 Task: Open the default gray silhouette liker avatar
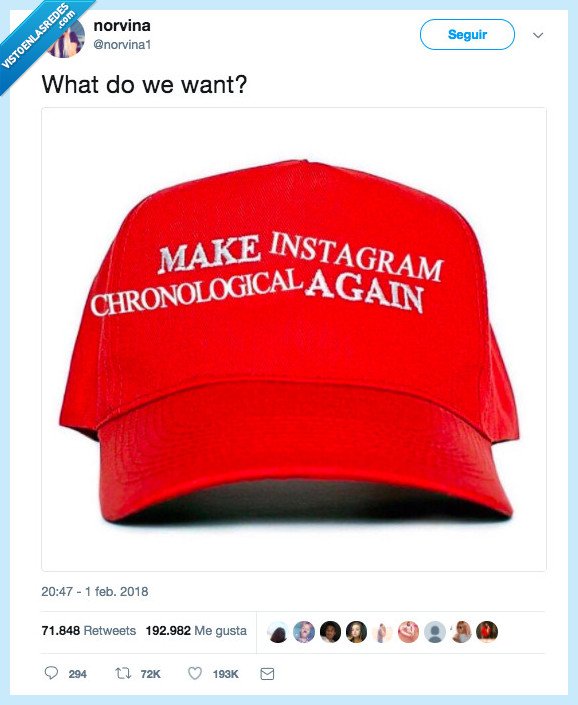pyautogui.click(x=435, y=632)
